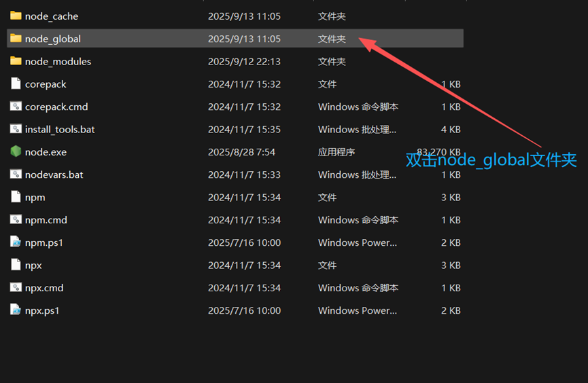Click the npm.cmd script icon
The image size is (588, 383).
[x=16, y=219]
